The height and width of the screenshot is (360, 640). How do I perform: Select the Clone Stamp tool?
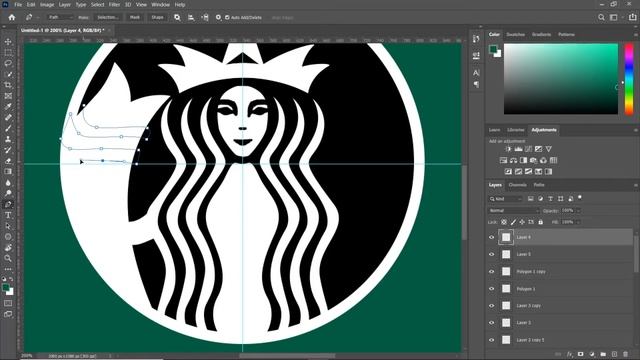8,139
